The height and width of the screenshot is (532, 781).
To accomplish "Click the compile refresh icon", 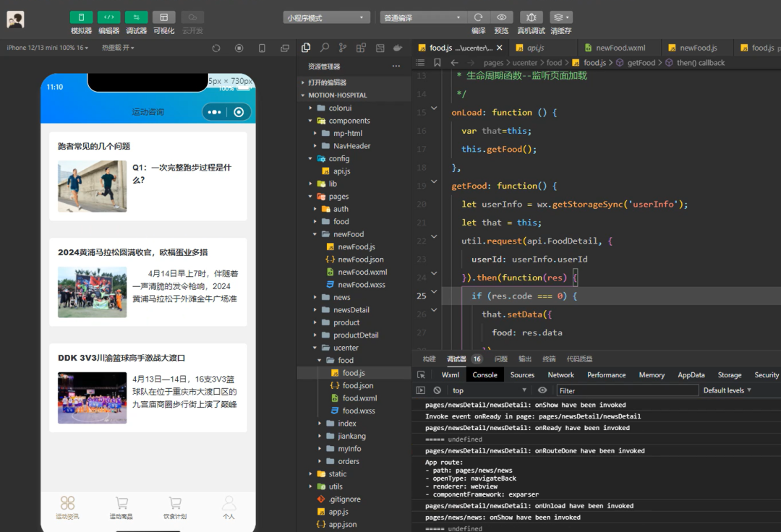I will point(478,17).
